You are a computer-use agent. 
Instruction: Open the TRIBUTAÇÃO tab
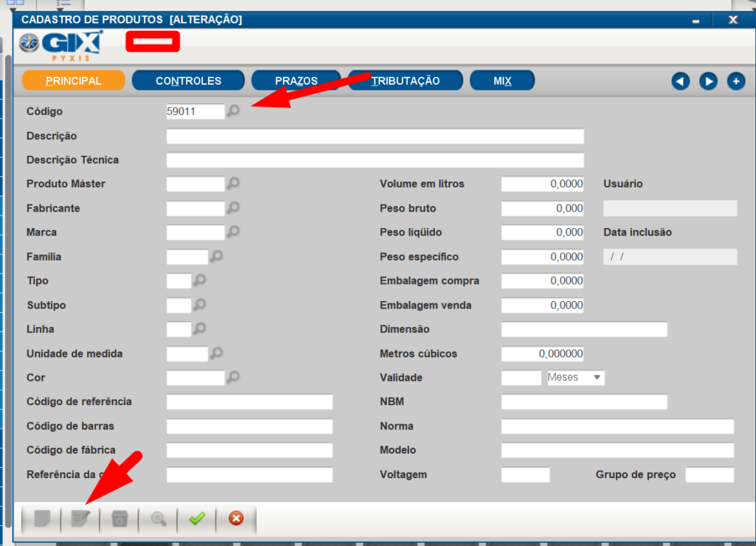tap(405, 80)
